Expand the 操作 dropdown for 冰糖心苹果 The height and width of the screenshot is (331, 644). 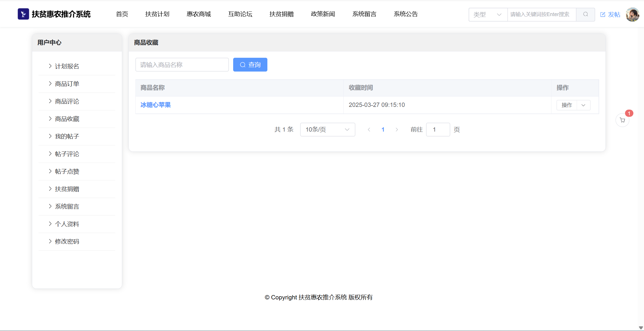[x=583, y=105]
